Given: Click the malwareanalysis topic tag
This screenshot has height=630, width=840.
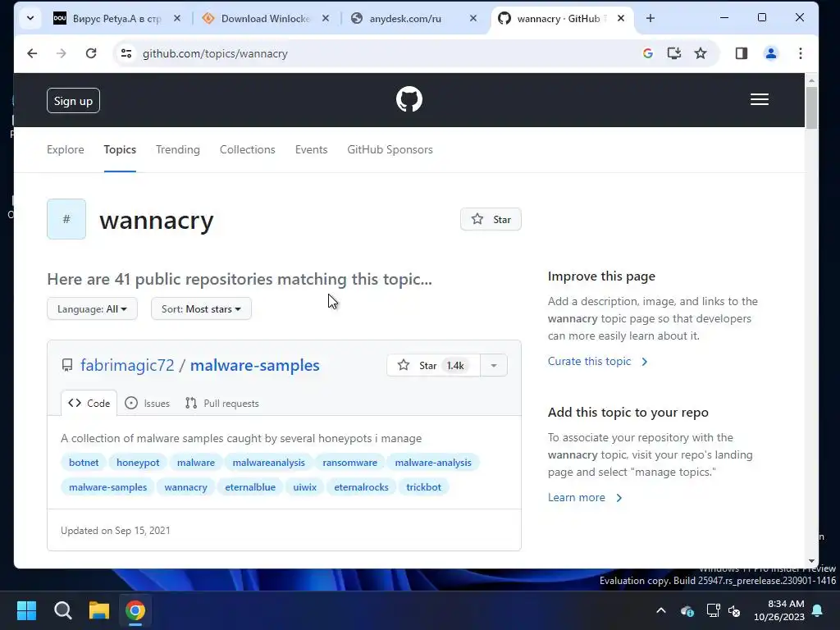Looking at the screenshot, I should coord(268,463).
